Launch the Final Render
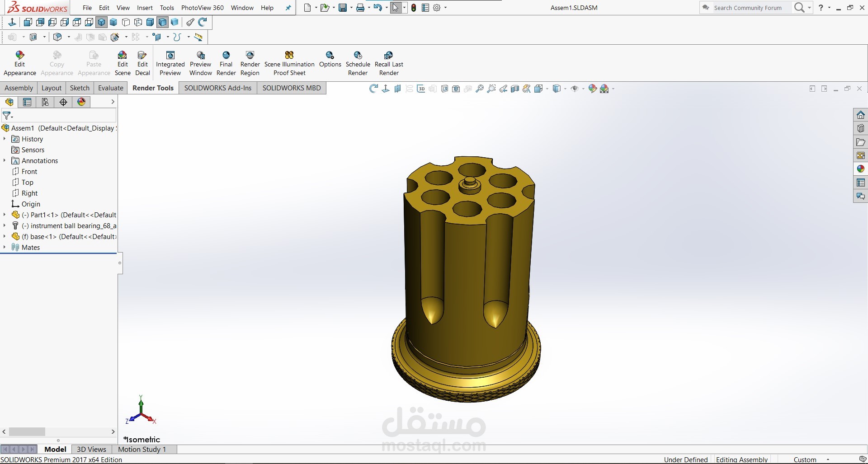 (226, 63)
